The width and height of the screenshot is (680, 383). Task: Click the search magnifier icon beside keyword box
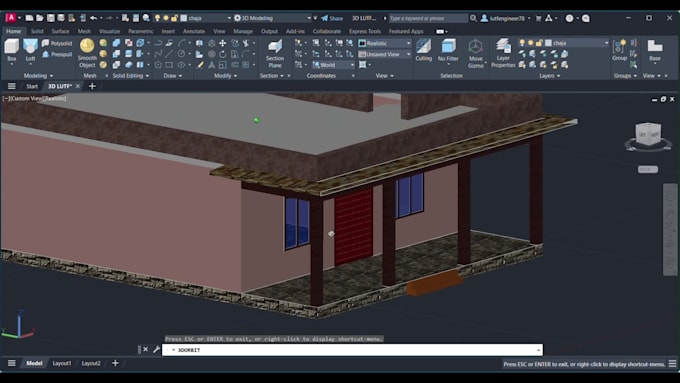(474, 18)
